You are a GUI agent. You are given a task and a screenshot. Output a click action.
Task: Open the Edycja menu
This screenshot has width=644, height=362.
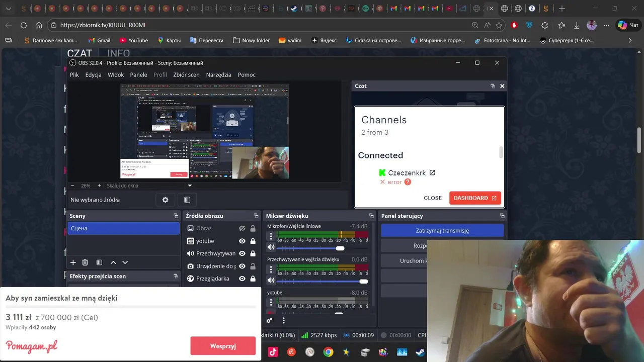tap(93, 74)
